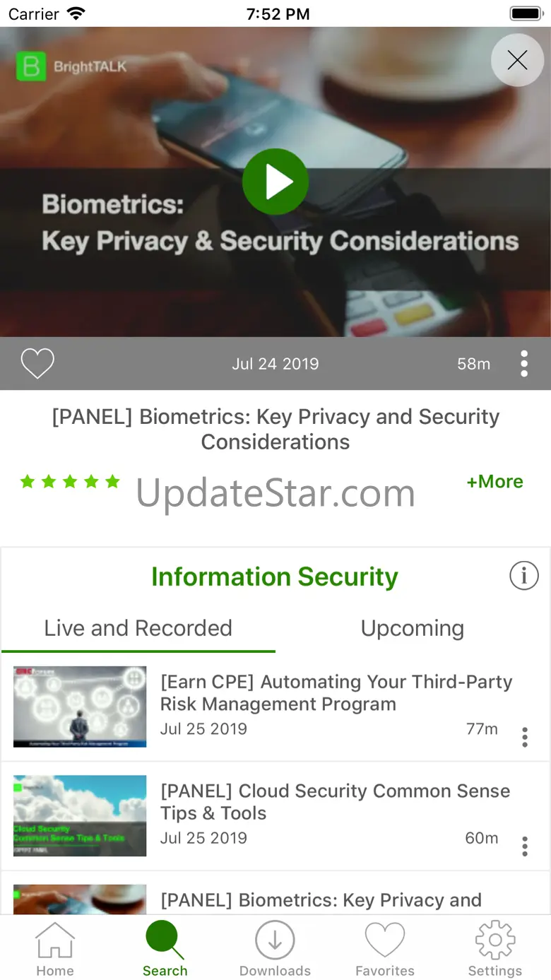The image size is (551, 980).
Task: Open the Information Security channel title
Action: [274, 577]
